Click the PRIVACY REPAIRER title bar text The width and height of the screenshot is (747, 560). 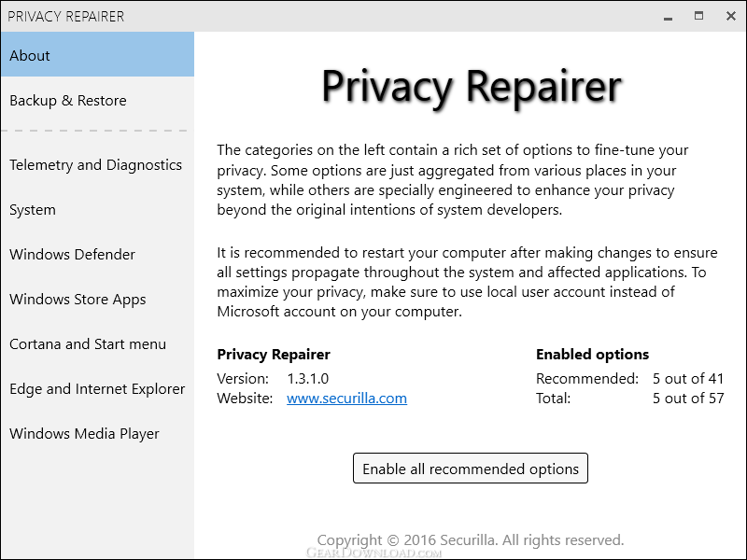click(65, 17)
